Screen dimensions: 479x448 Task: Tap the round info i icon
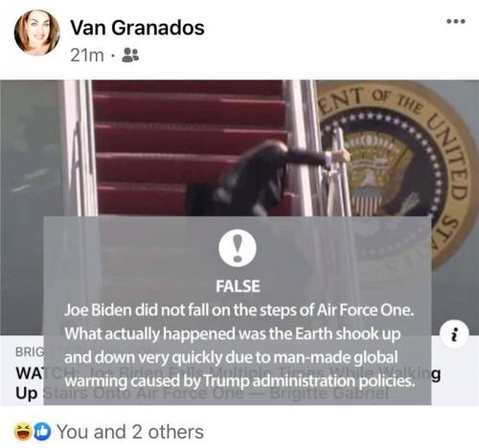click(x=454, y=334)
